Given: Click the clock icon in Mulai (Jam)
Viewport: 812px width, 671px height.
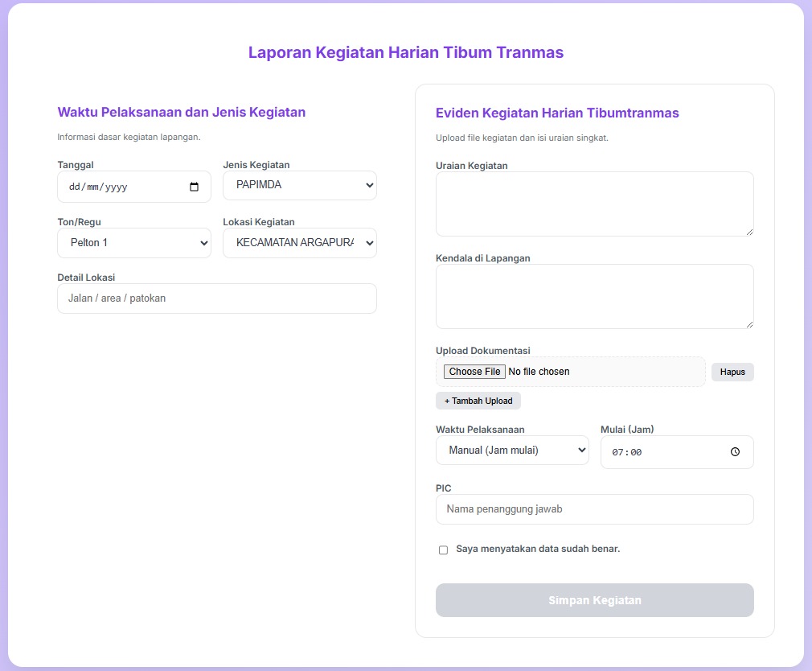Looking at the screenshot, I should click(x=734, y=451).
